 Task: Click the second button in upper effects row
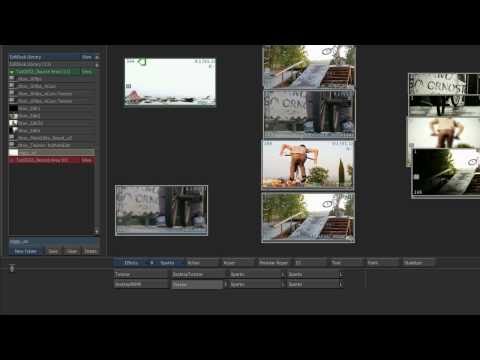pyautogui.click(x=199, y=274)
